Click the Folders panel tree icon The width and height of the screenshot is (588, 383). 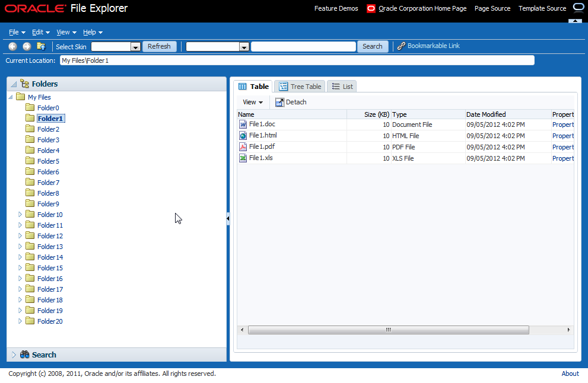pyautogui.click(x=24, y=84)
